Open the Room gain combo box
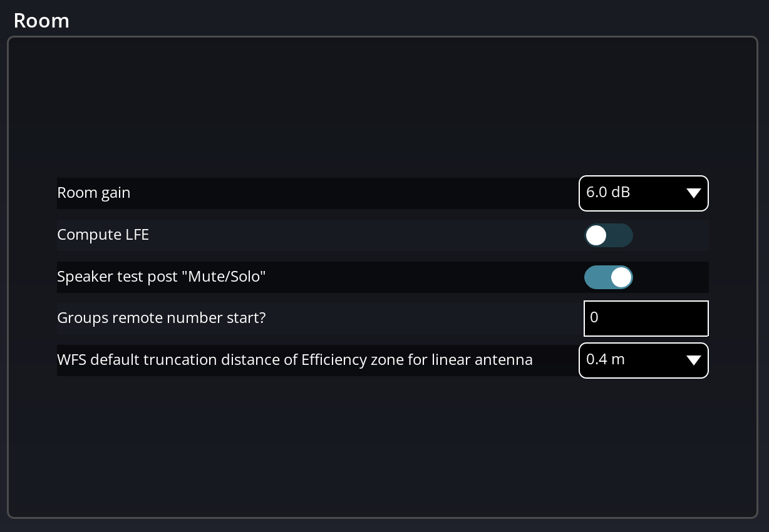This screenshot has height=532, width=769. (x=643, y=193)
